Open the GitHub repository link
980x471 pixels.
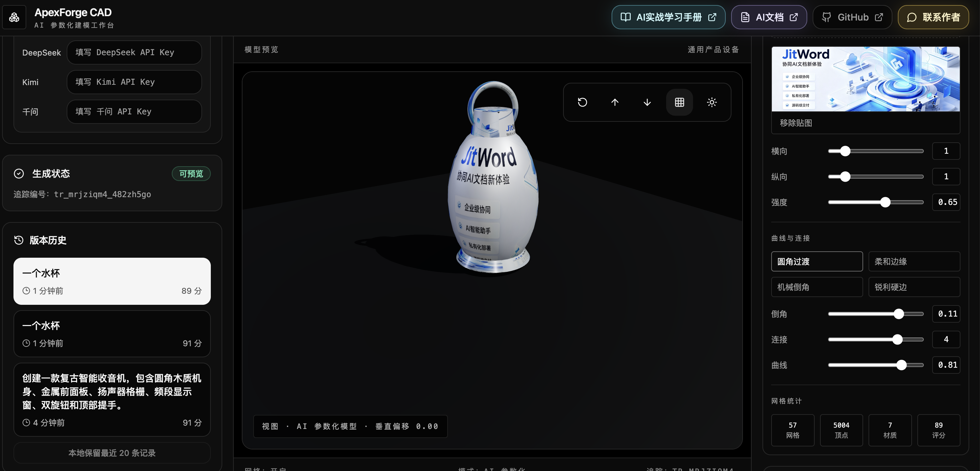click(852, 17)
